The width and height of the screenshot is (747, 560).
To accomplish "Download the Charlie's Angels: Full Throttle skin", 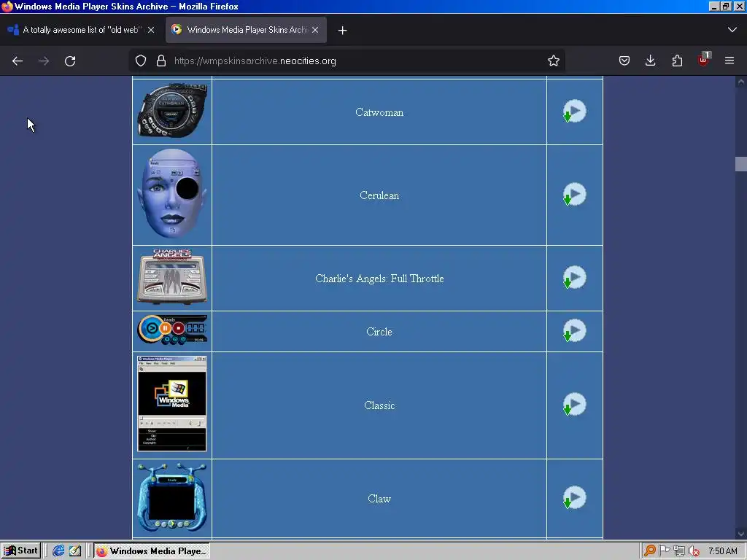I will coord(575,278).
